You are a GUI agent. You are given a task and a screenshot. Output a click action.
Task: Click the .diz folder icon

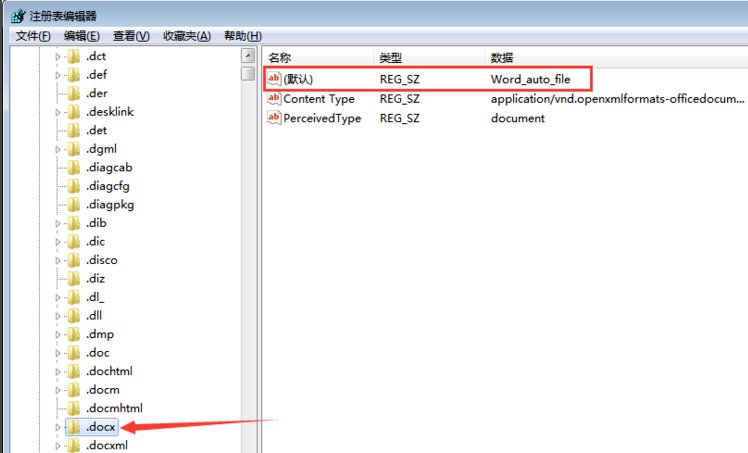(73, 279)
